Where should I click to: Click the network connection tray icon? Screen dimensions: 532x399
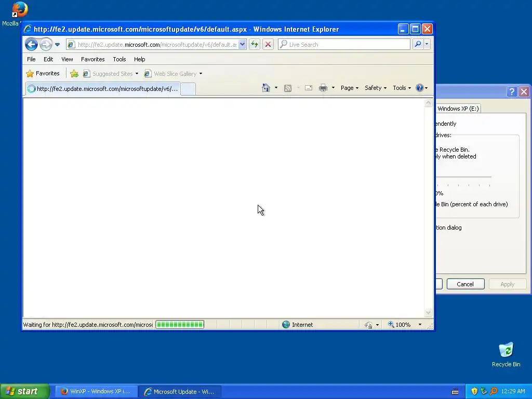pos(484,392)
